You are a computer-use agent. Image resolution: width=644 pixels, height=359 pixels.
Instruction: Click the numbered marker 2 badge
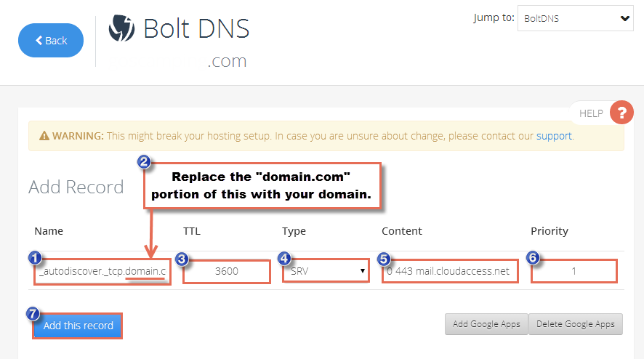[x=144, y=162]
